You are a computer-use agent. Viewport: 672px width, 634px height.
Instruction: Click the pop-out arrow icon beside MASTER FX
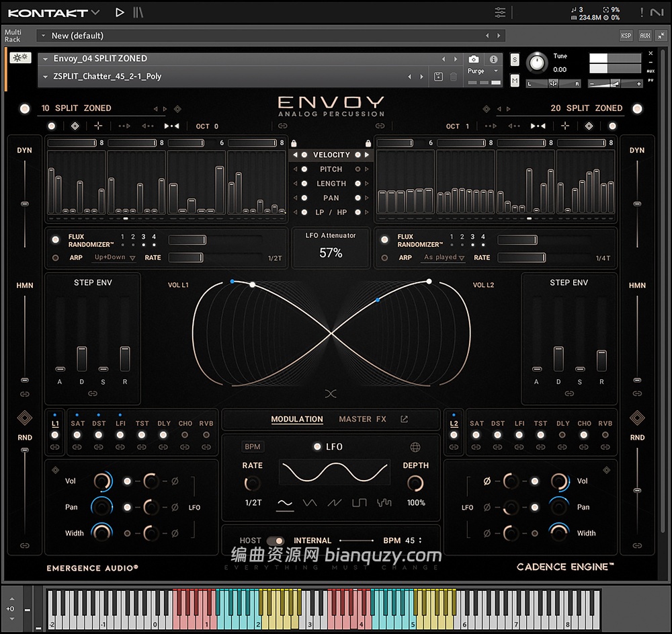[x=404, y=420]
